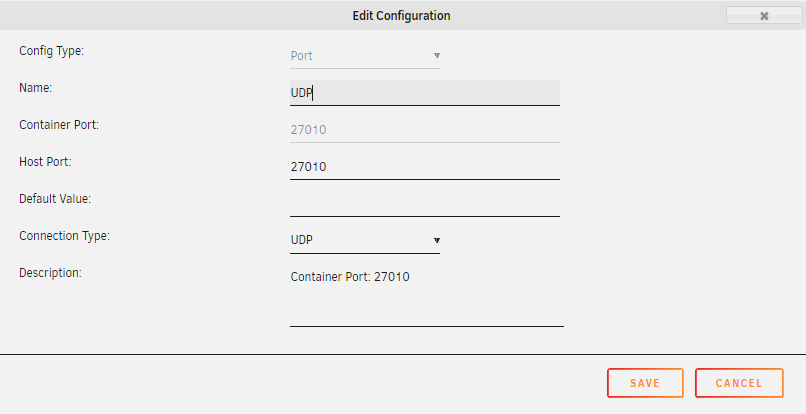Click the 'Edit Configuration' title bar
The image size is (806, 414).
tap(401, 16)
